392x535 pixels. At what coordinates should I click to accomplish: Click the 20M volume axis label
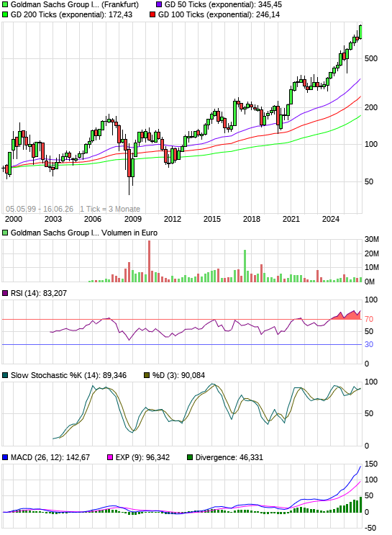[372, 254]
